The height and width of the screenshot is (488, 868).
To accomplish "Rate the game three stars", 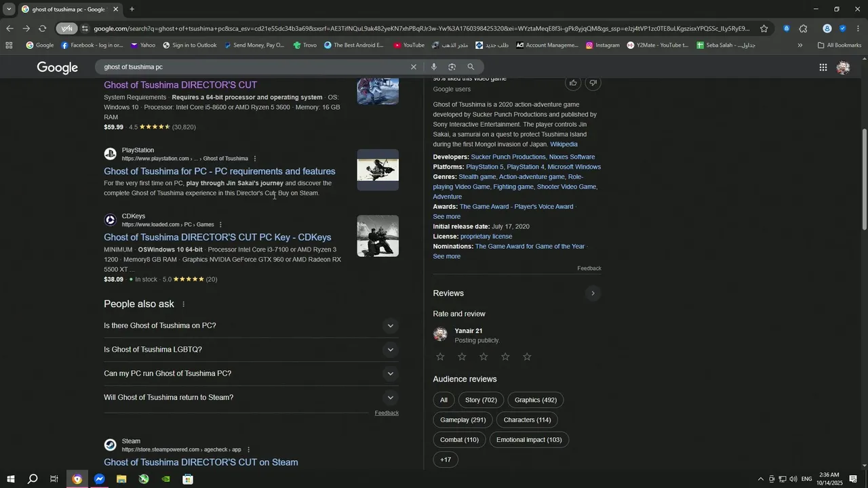I will click(x=484, y=357).
